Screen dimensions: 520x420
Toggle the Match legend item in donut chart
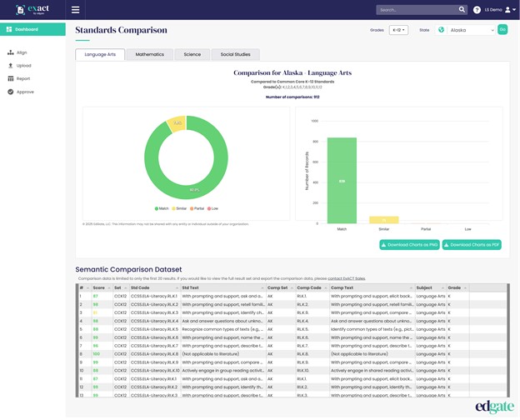162,208
